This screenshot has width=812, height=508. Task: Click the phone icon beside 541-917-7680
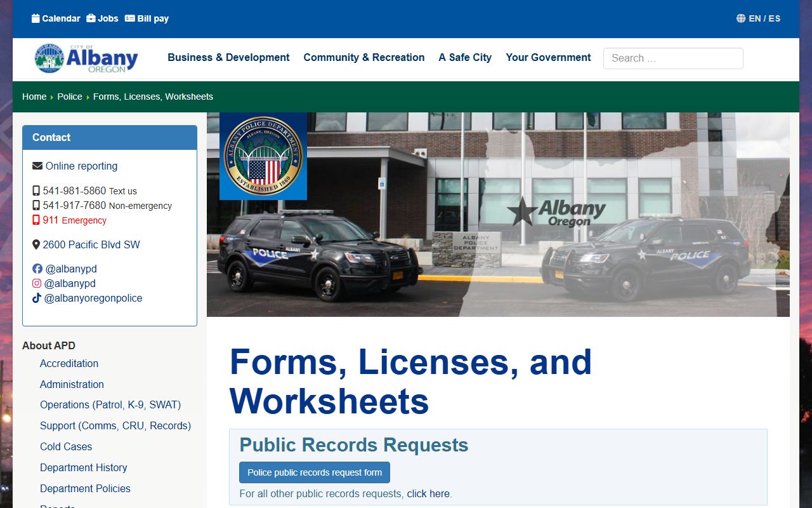36,205
